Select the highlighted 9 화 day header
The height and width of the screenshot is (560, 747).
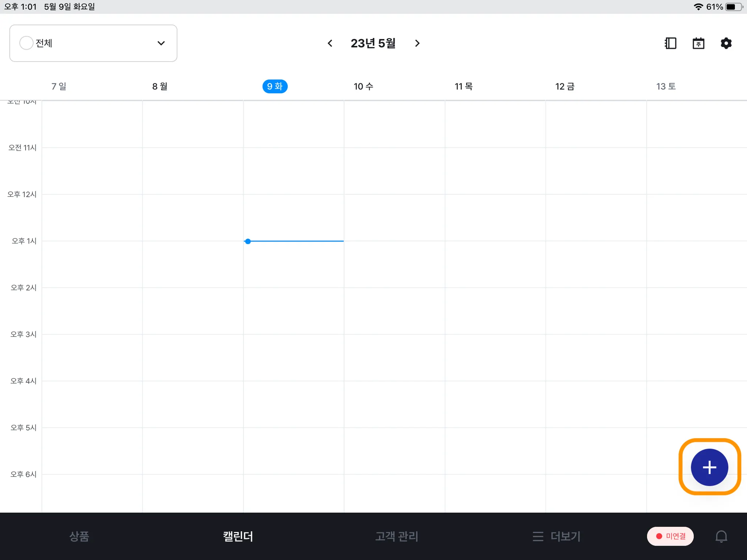point(275,86)
